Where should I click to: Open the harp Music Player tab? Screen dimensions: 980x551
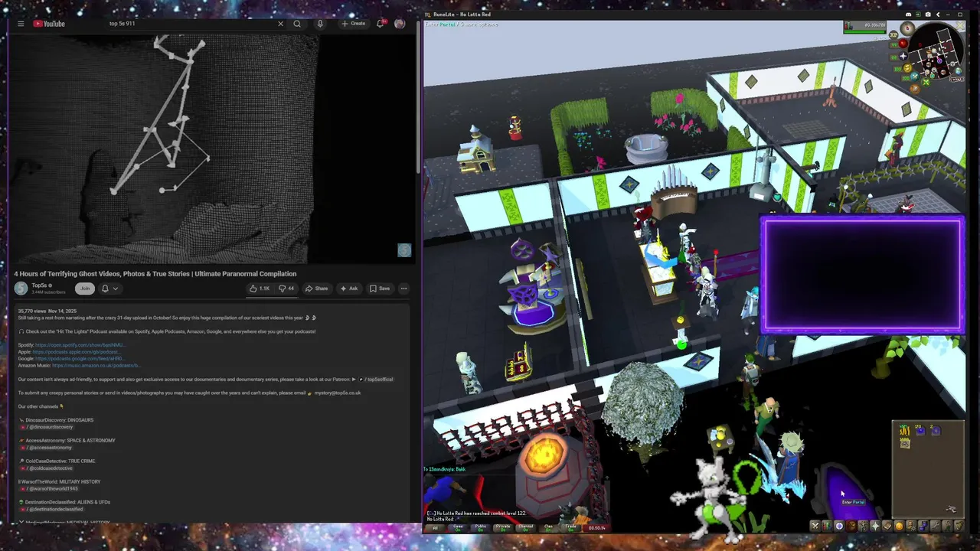pyautogui.click(x=959, y=526)
